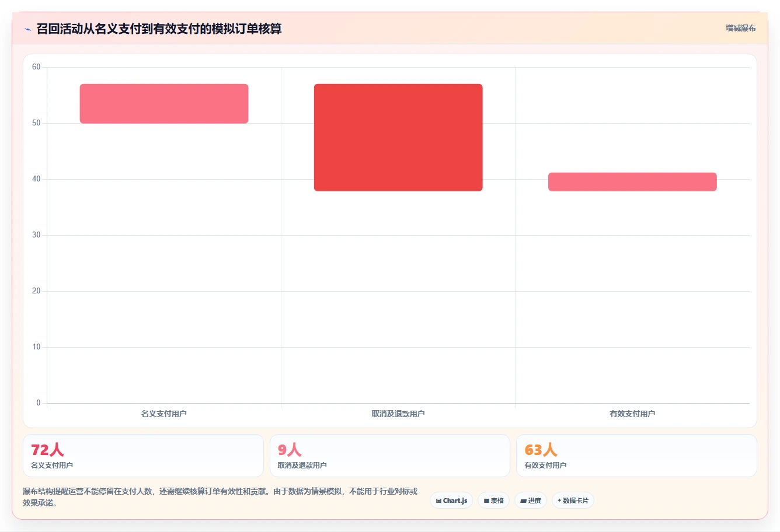This screenshot has width=780, height=532.
Task: Click the pink 有效支付用户 waterfall bar
Action: [632, 182]
